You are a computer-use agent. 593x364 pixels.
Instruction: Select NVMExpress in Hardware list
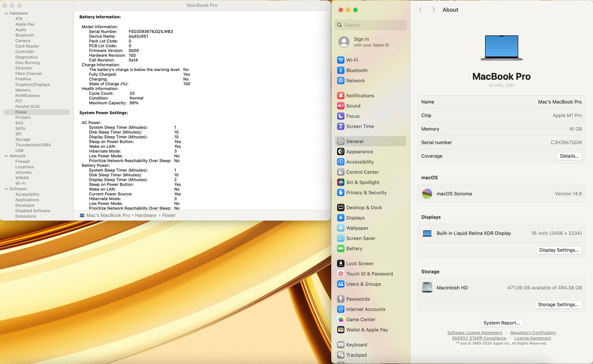[27, 96]
